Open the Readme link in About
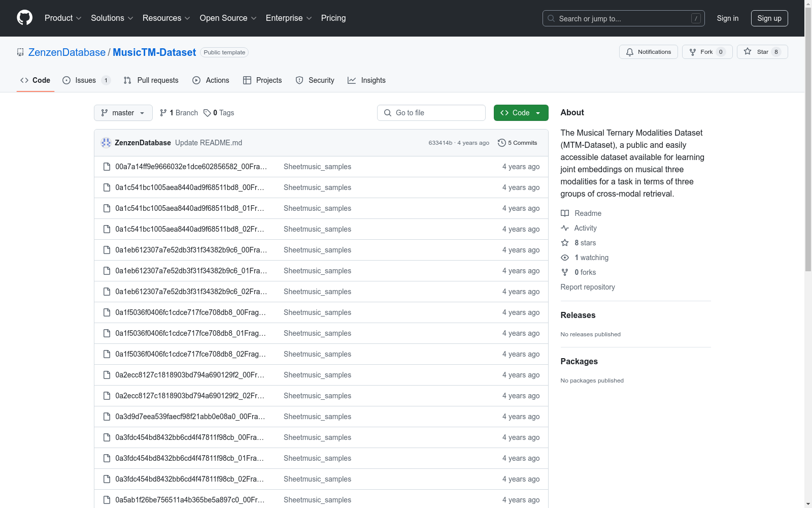The height and width of the screenshot is (508, 812). tap(587, 213)
